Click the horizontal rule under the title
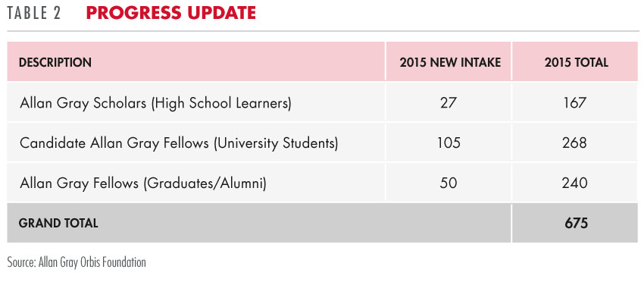Screen dimensions: 644x282 point(323,31)
